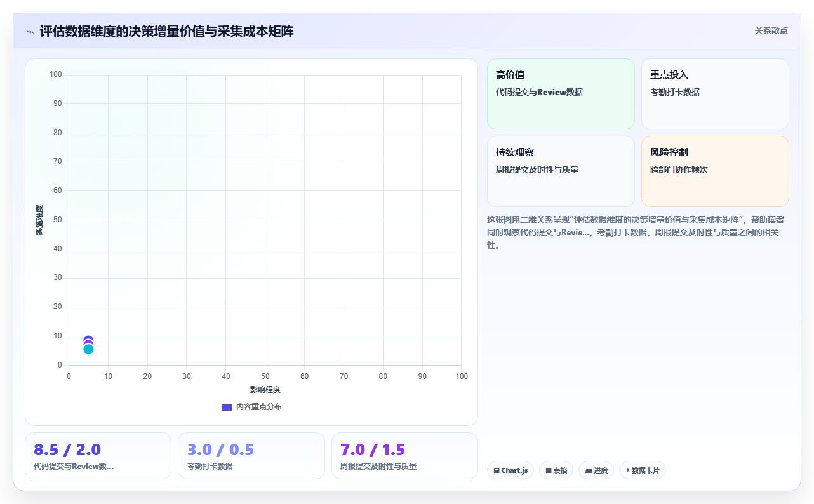Image resolution: width=814 pixels, height=504 pixels.
Task: Click the 表格 tag
Action: pyautogui.click(x=556, y=470)
